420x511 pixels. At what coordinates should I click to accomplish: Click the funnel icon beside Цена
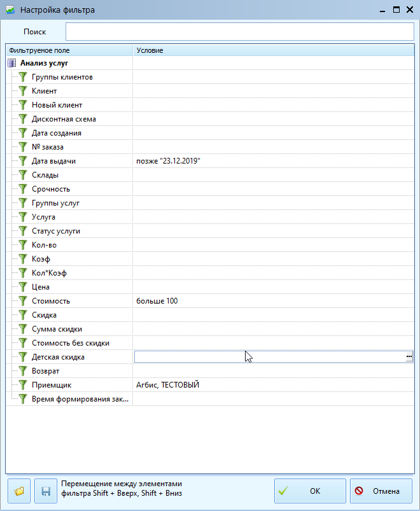pos(23,287)
